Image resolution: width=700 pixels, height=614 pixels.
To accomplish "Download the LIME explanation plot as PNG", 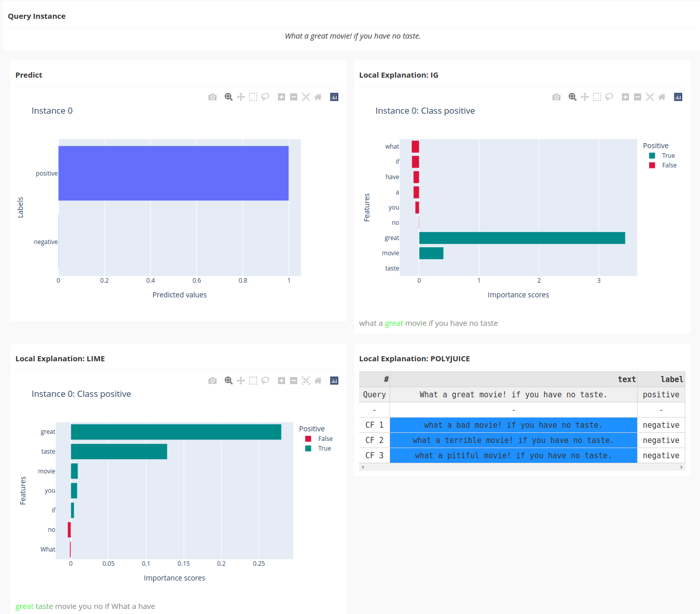I will click(x=213, y=381).
